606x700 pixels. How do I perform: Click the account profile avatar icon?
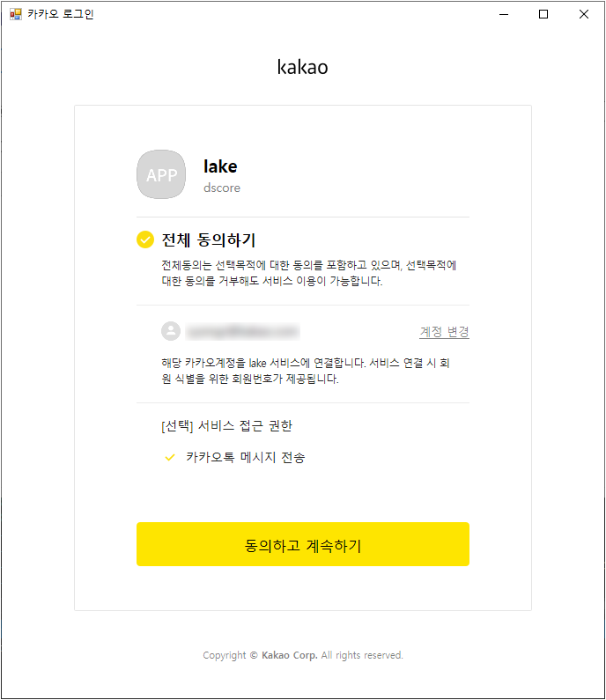point(171,331)
